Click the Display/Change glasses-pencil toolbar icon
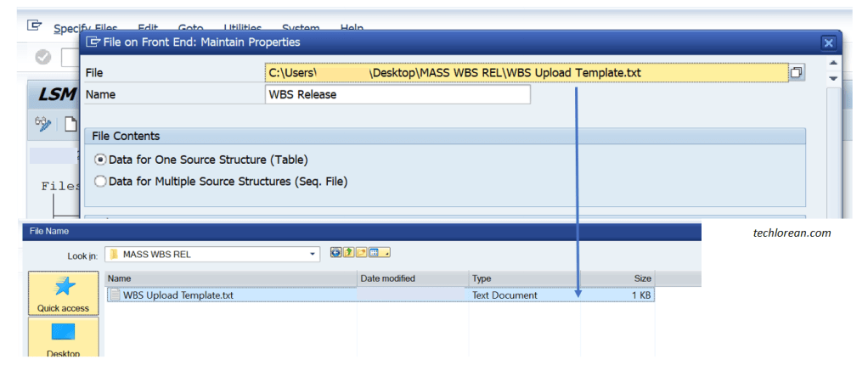The height and width of the screenshot is (365, 868). pos(42,123)
